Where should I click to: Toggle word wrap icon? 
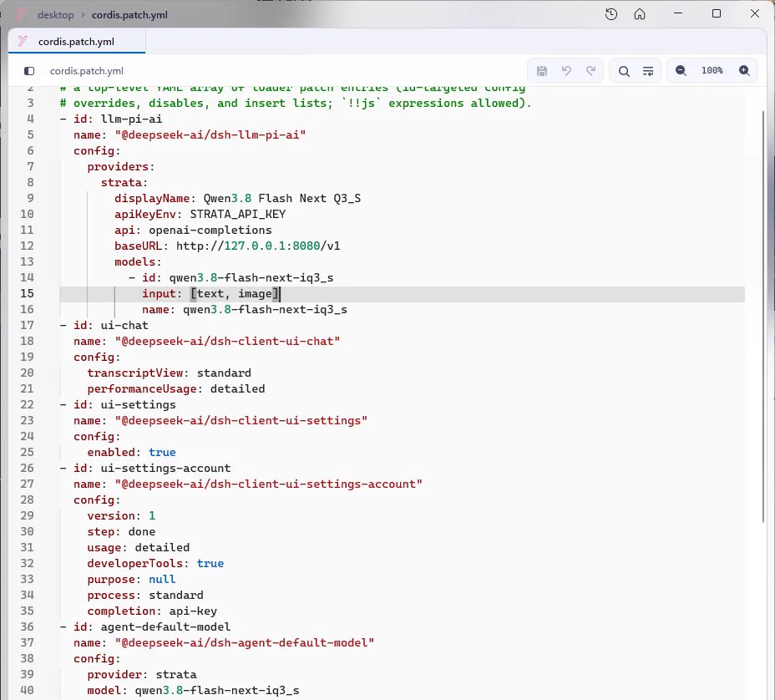tap(648, 71)
